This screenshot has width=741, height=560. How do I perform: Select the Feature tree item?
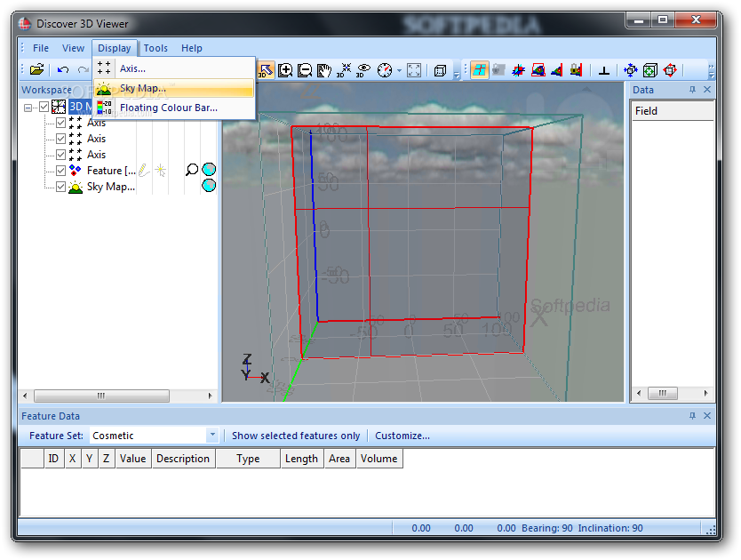111,171
